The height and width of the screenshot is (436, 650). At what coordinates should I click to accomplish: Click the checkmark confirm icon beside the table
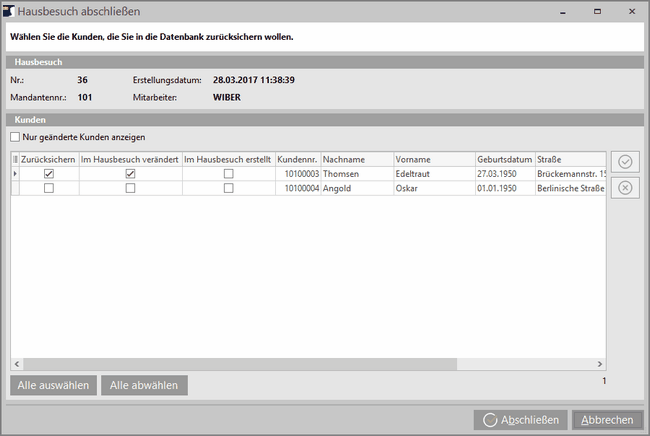(625, 162)
